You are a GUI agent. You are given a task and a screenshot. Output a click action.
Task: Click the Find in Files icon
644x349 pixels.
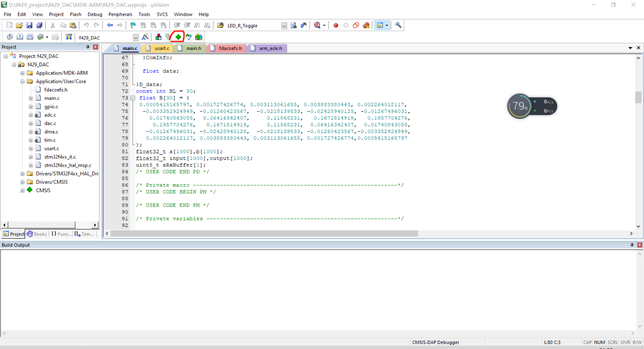[220, 25]
